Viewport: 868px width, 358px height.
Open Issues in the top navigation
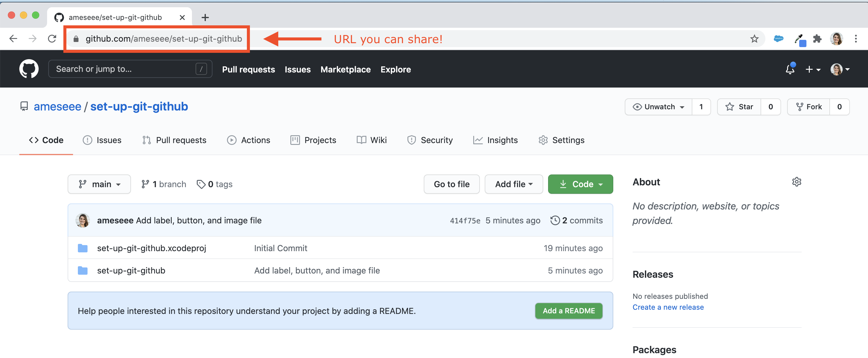click(298, 69)
